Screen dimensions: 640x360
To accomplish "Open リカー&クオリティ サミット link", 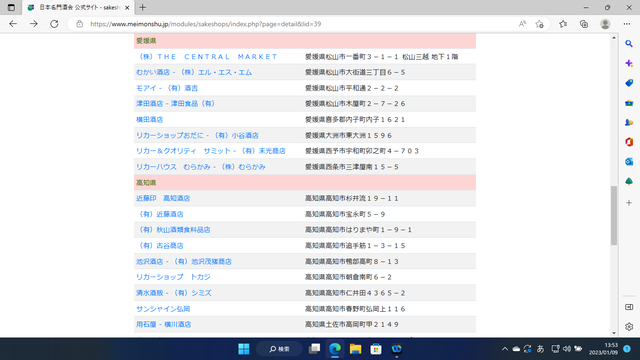I will (211, 151).
